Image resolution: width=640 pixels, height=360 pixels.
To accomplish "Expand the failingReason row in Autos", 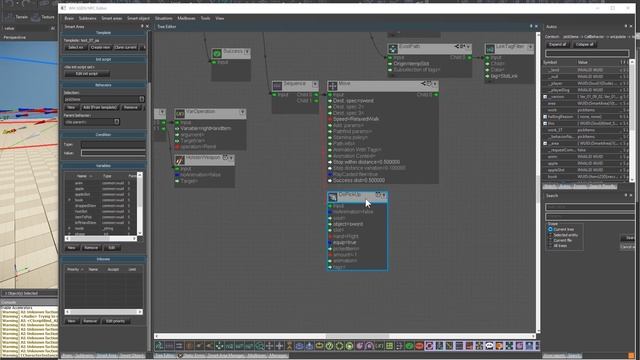I will click(x=545, y=117).
